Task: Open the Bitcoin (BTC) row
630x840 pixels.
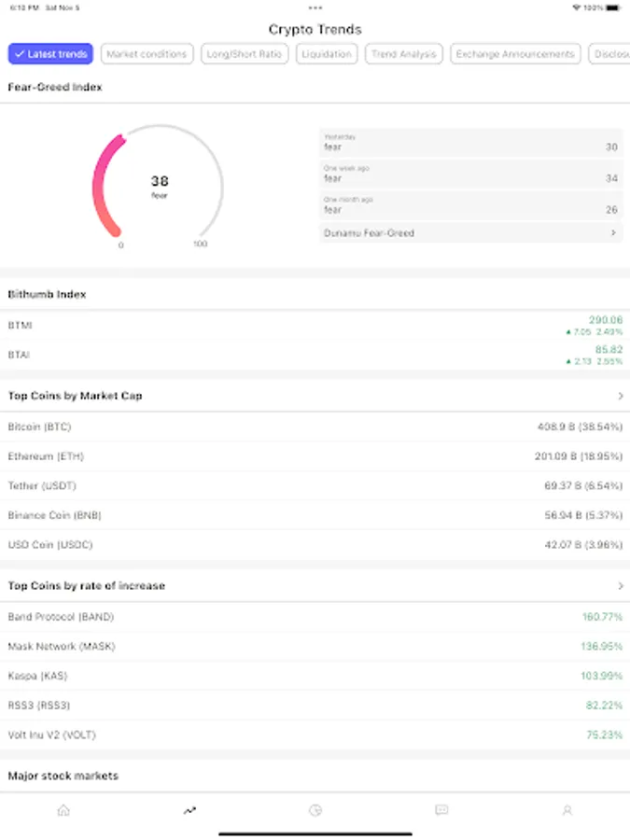Action: [x=315, y=427]
